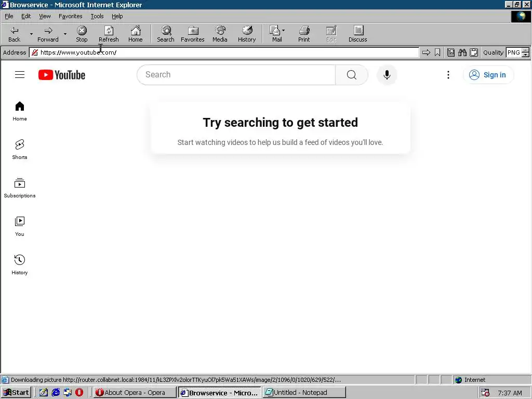The height and width of the screenshot is (399, 532).
Task: Click the Windows Start button
Action: pos(16,393)
